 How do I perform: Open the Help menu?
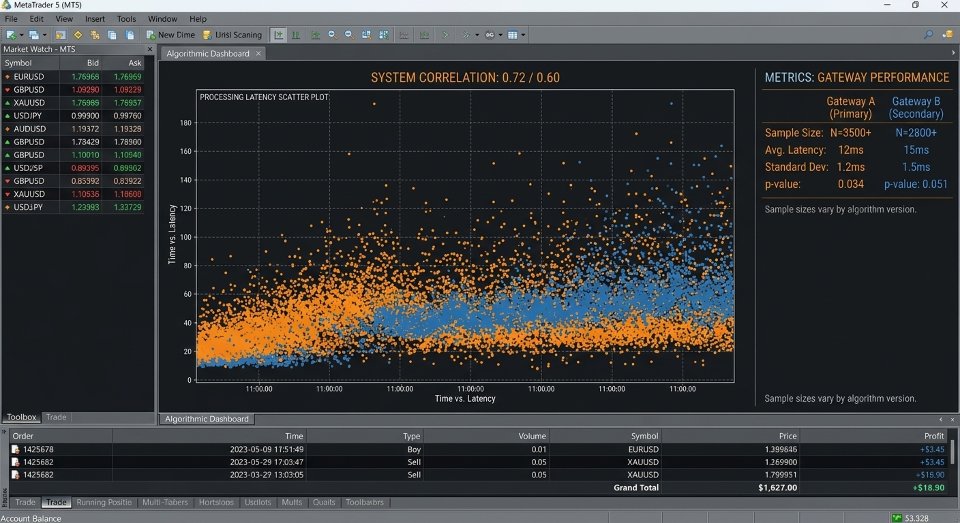198,19
